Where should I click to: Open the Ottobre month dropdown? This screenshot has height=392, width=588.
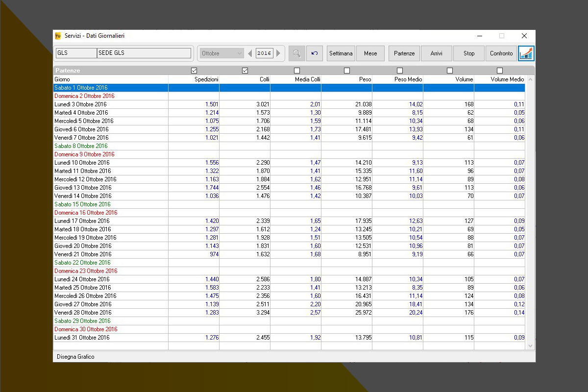click(x=221, y=53)
